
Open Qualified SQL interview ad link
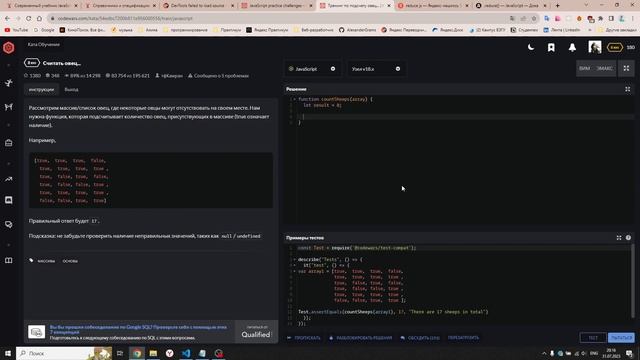(138, 329)
